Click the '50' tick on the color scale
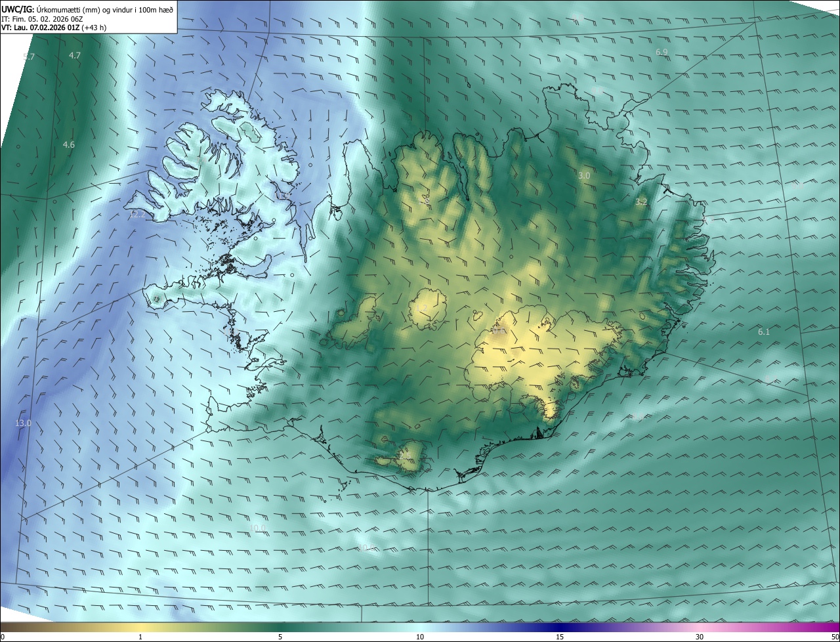 click(x=835, y=637)
